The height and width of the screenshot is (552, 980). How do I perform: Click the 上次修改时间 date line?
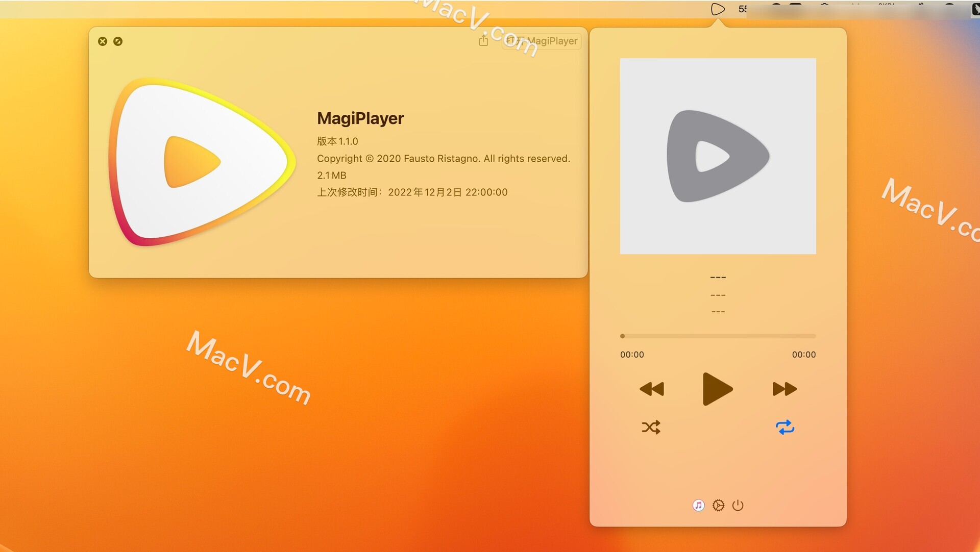[412, 192]
